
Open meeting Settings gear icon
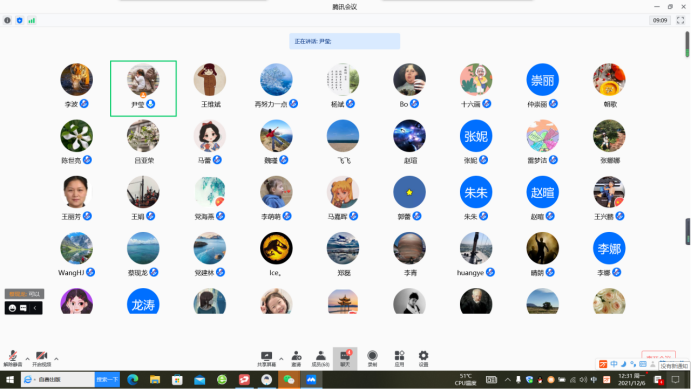(x=423, y=359)
